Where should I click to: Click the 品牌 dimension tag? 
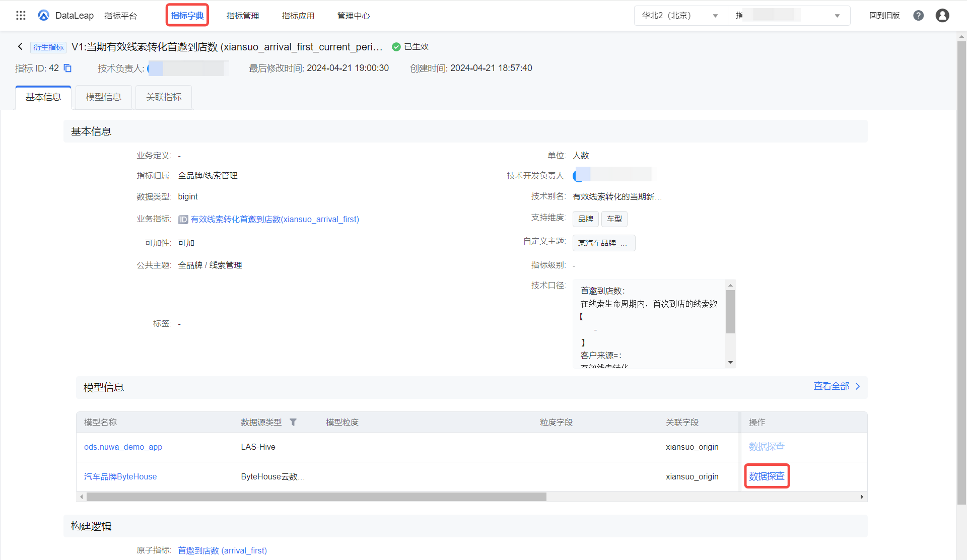(x=586, y=219)
